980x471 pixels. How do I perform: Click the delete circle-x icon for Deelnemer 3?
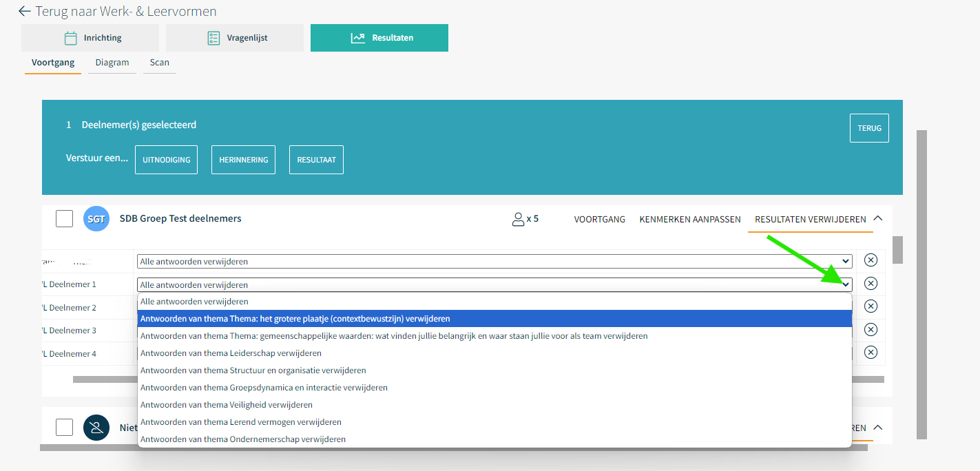[870, 330]
